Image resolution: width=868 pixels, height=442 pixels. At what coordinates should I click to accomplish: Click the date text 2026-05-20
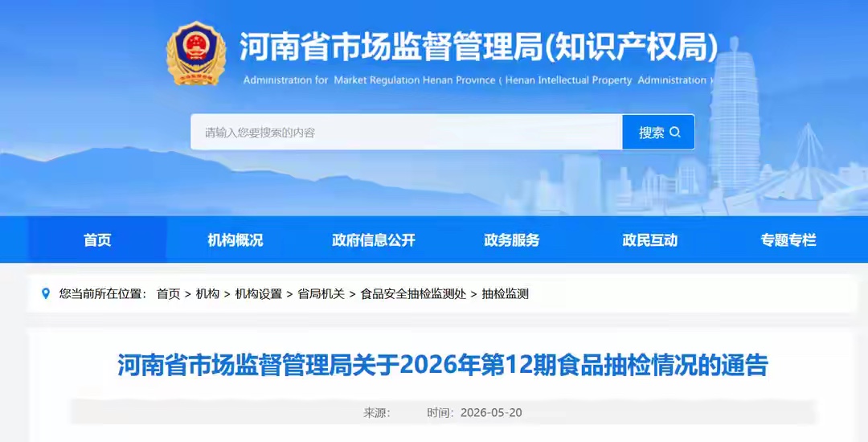tap(491, 413)
